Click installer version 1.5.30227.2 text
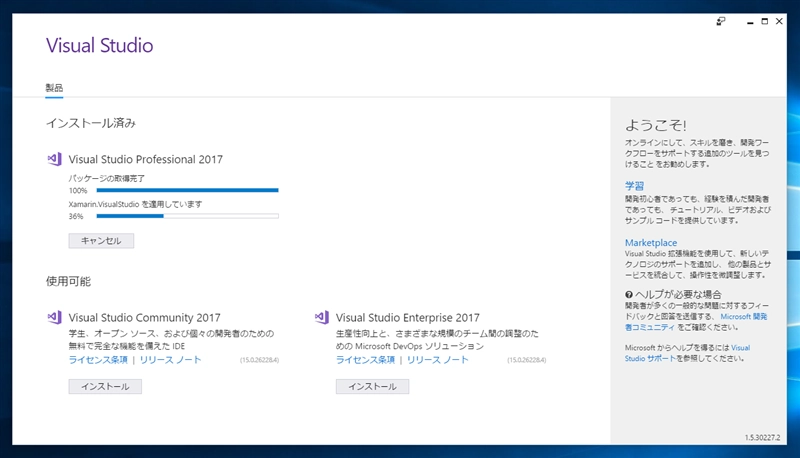800x458 pixels. coord(762,438)
